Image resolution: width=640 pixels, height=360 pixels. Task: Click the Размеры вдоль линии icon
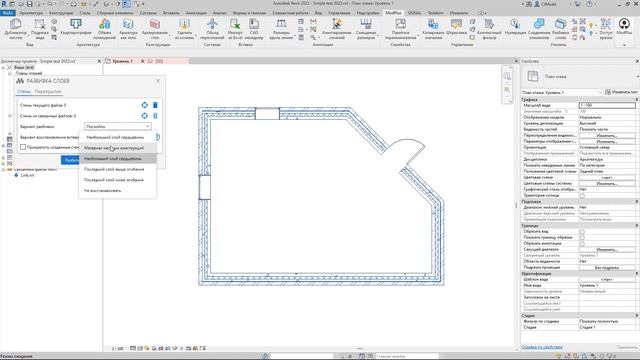281,24
